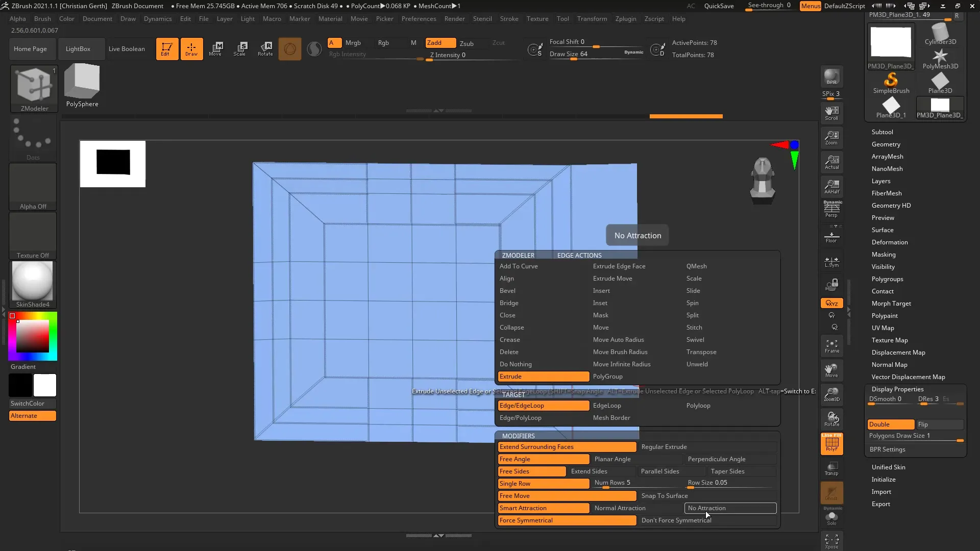Viewport: 980px width, 551px height.
Task: Expand the Masking section
Action: coord(884,255)
